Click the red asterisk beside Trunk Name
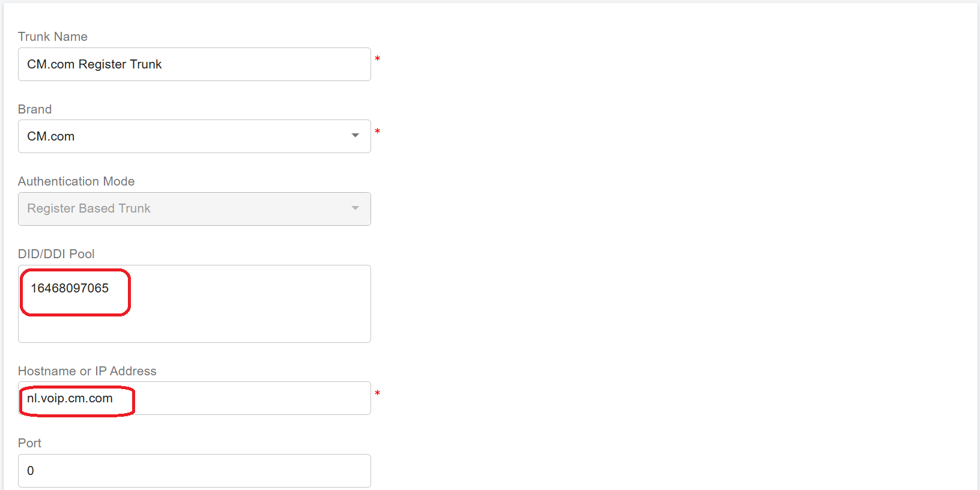This screenshot has width=980, height=490. tap(377, 59)
